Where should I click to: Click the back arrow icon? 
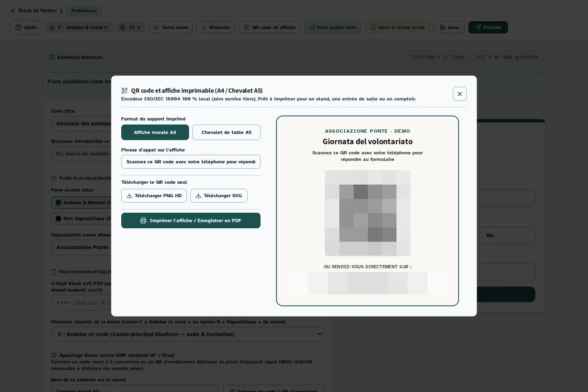coord(13,11)
